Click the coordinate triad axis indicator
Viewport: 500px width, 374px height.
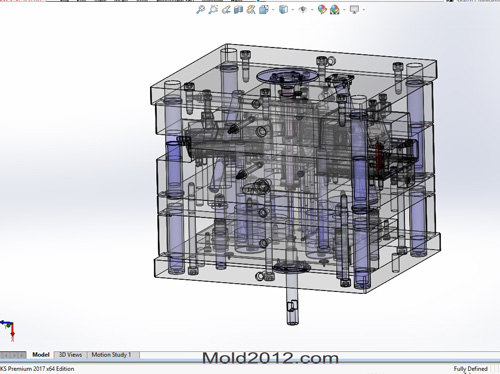pyautogui.click(x=8, y=330)
